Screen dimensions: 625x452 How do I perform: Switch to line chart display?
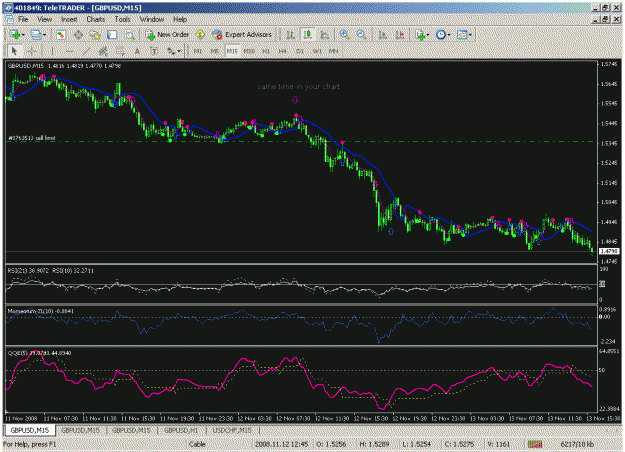(x=325, y=35)
